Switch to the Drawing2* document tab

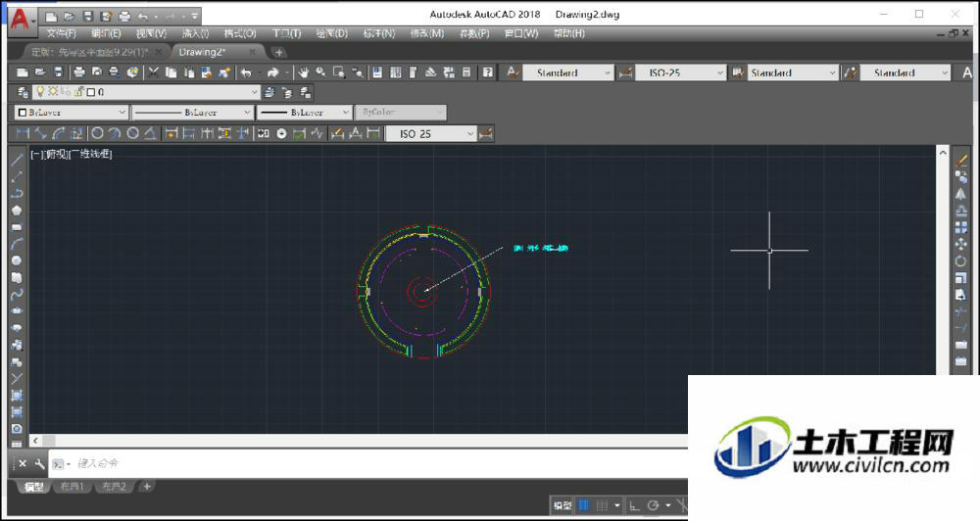point(203,52)
